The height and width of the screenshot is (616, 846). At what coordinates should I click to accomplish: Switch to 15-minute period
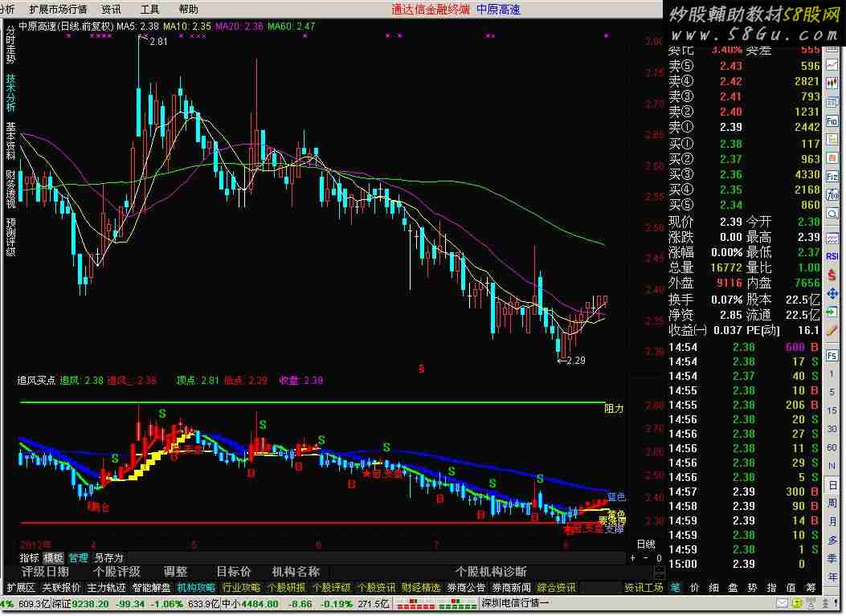click(832, 410)
